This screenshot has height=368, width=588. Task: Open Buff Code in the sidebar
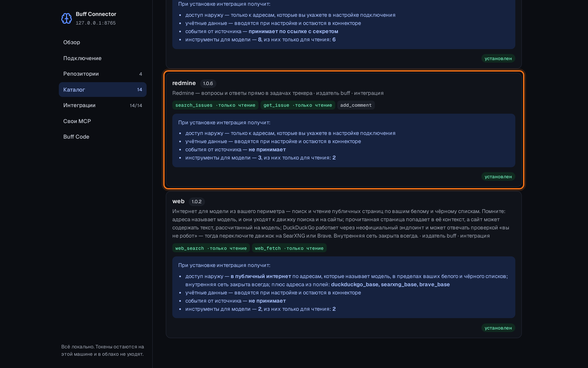point(102,137)
